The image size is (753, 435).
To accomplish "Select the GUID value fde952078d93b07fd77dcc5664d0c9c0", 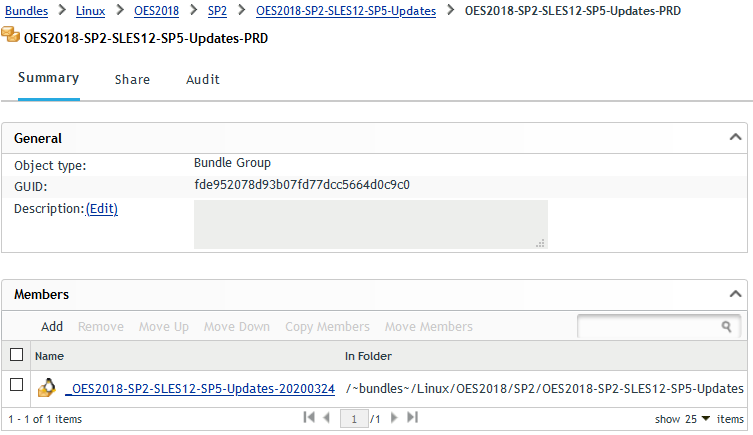I will [x=302, y=185].
